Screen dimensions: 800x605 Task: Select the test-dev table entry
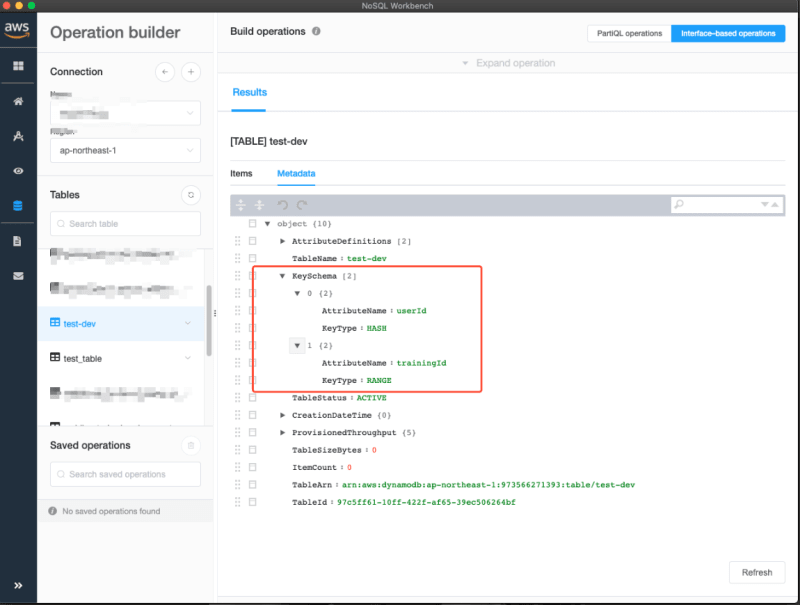point(120,323)
